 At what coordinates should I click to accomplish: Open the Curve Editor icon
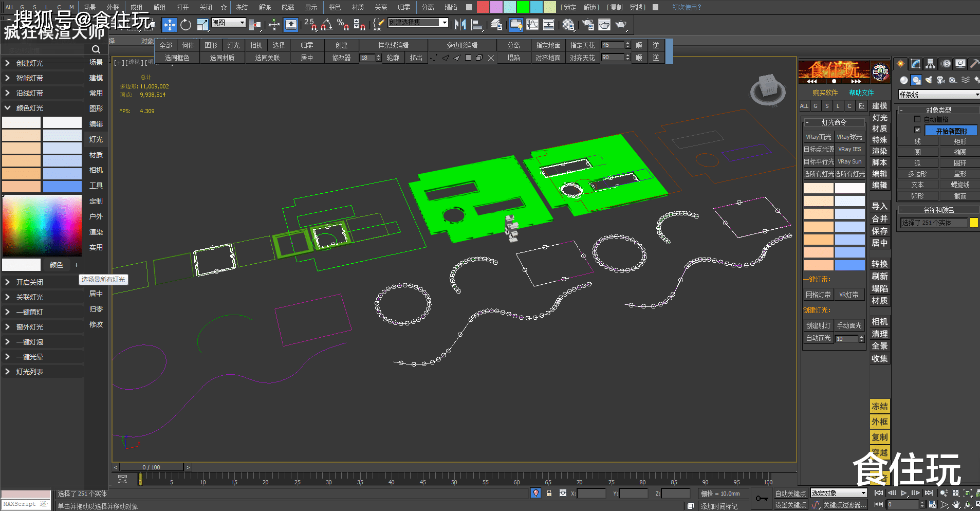click(532, 24)
